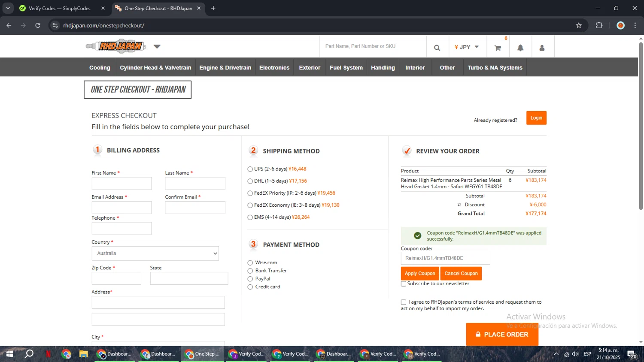The width and height of the screenshot is (644, 362).
Task: Click the Confirm Email field
Action: [x=195, y=208]
